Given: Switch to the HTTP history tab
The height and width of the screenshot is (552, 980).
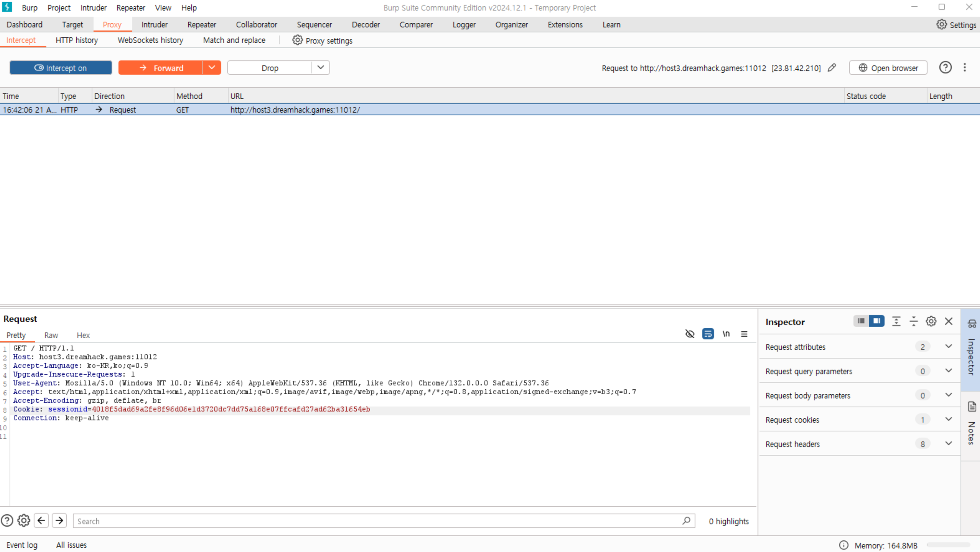Looking at the screenshot, I should click(x=76, y=40).
